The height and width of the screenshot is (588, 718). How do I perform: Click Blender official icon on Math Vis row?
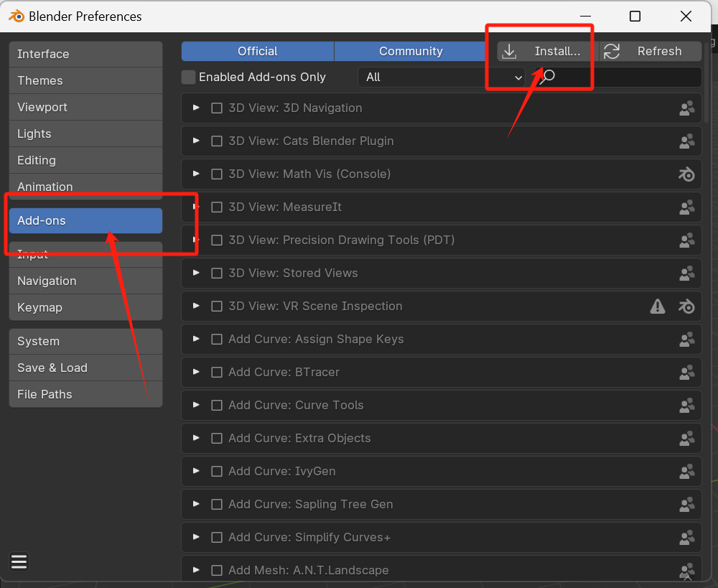tap(686, 174)
